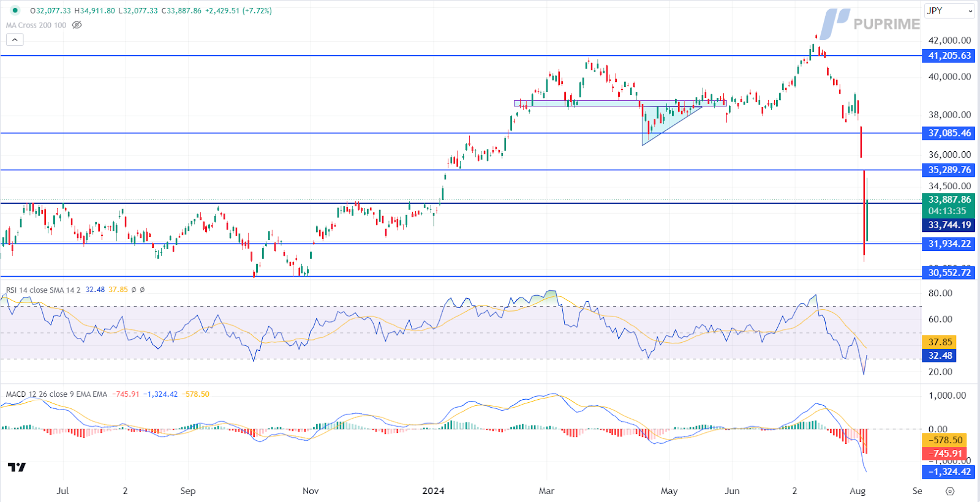Click the orange -578.50 MACD axis label

(x=944, y=440)
